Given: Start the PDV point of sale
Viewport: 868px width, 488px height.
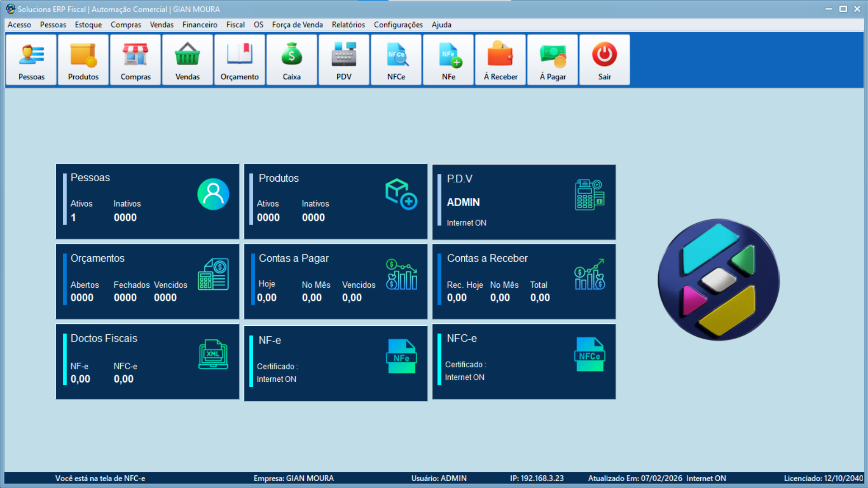Looking at the screenshot, I should (344, 59).
